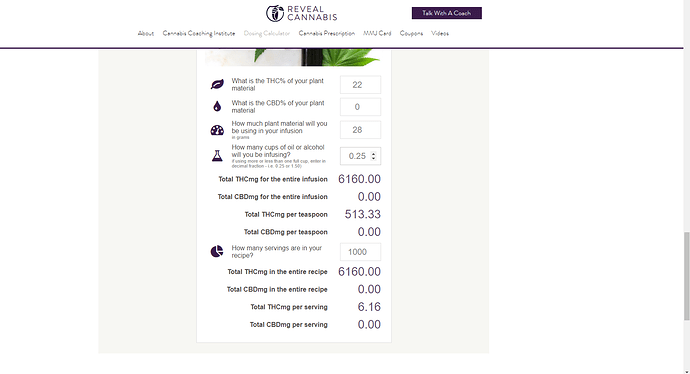This screenshot has width=690, height=374.
Task: Click the plant material grams field showing 28
Action: tap(360, 130)
